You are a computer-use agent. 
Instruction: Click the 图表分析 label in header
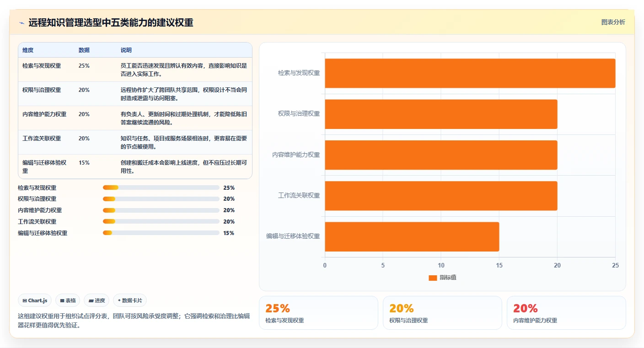coord(613,22)
